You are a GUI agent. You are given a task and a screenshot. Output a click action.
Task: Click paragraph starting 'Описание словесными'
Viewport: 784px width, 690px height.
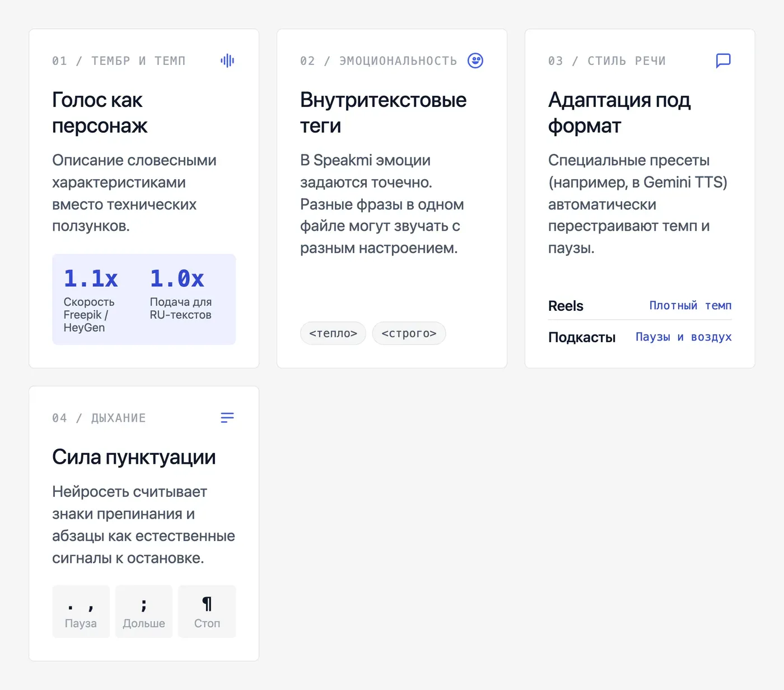(x=134, y=193)
